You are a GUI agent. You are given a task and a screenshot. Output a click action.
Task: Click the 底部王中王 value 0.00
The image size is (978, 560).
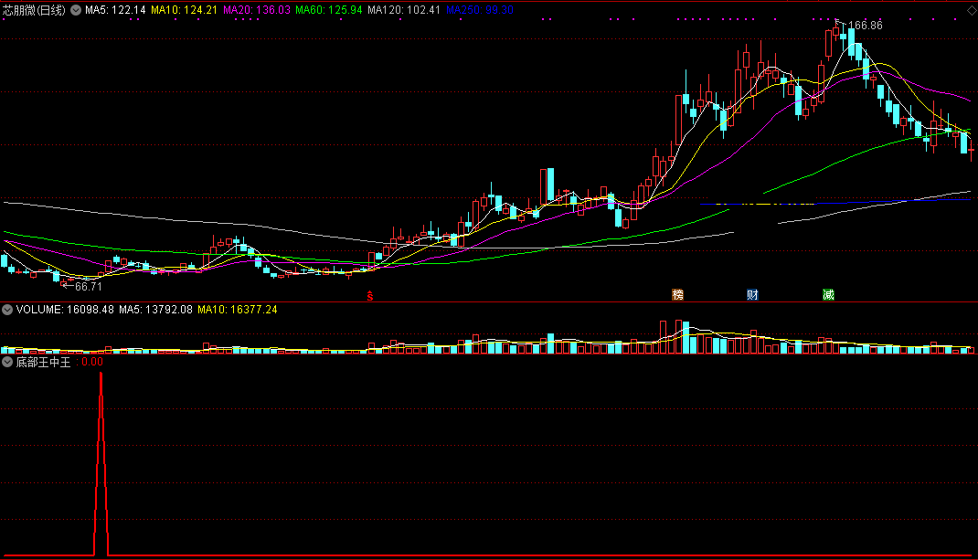pos(91,362)
